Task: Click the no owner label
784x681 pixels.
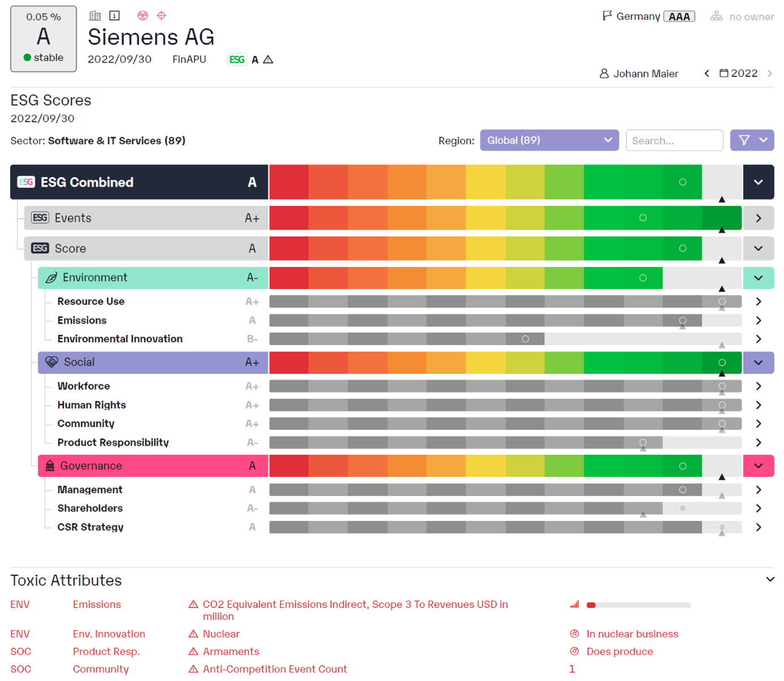Action: pos(752,17)
